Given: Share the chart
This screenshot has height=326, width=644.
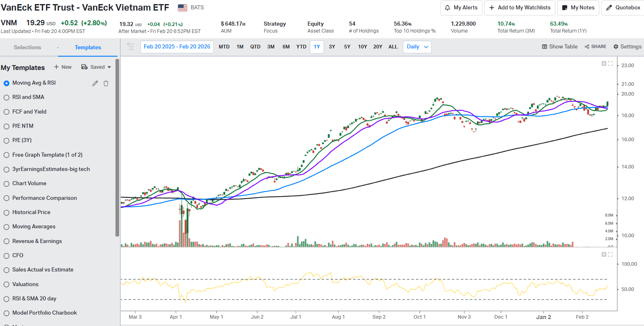Looking at the screenshot, I should (596, 47).
